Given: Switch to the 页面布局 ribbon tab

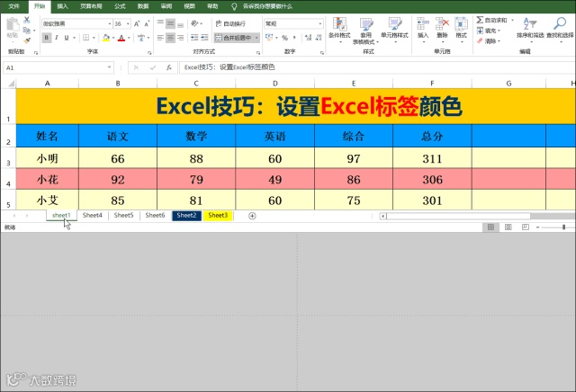Looking at the screenshot, I should tap(91, 6).
